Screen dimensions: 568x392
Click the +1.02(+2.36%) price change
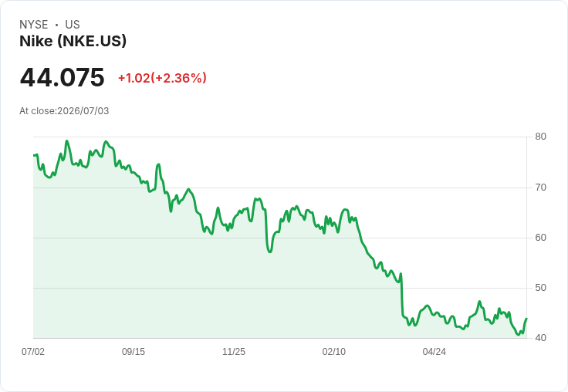[x=162, y=78]
